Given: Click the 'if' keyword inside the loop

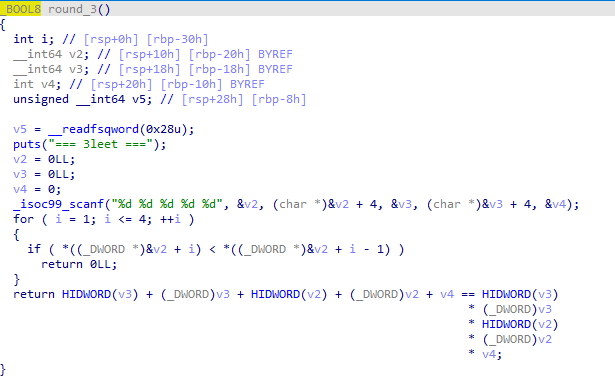Looking at the screenshot, I should click(34, 249).
